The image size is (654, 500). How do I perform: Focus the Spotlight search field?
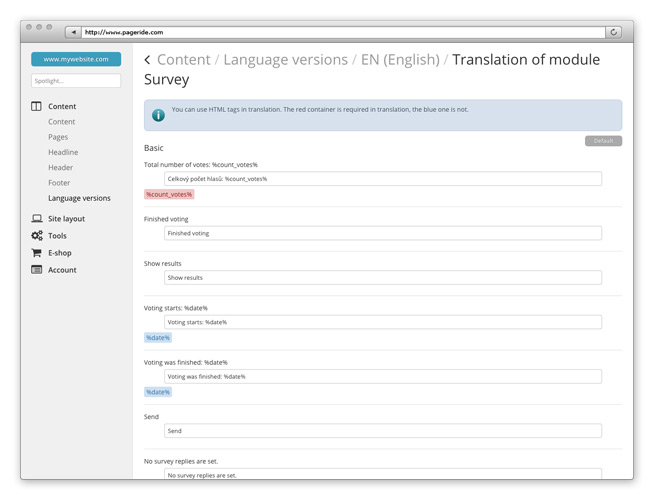[x=76, y=80]
